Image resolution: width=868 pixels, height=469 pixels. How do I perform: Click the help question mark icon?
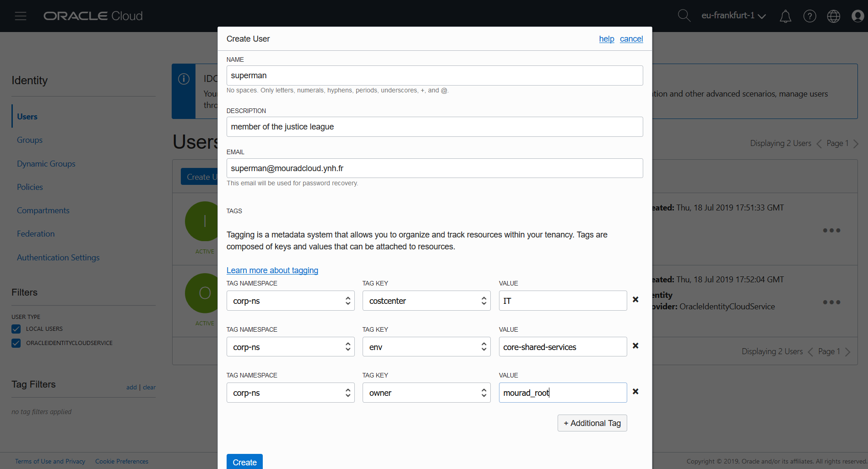tap(810, 16)
